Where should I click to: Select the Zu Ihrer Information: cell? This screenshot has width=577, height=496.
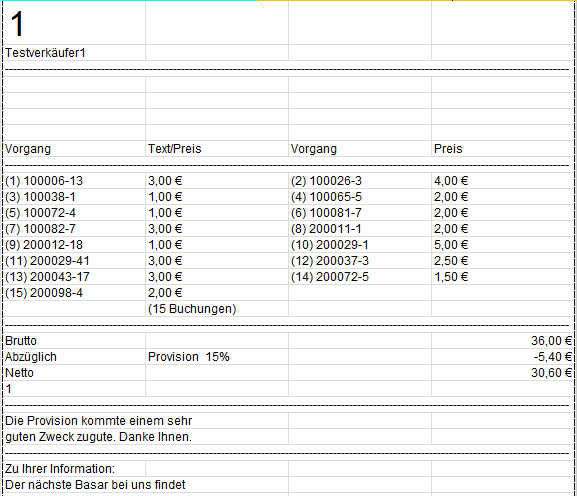tap(74, 469)
